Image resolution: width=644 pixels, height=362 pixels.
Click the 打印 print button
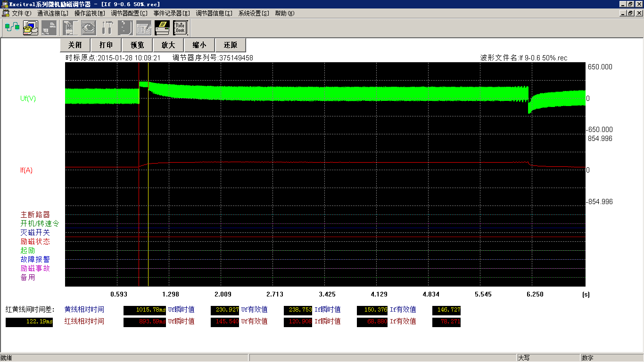(107, 45)
